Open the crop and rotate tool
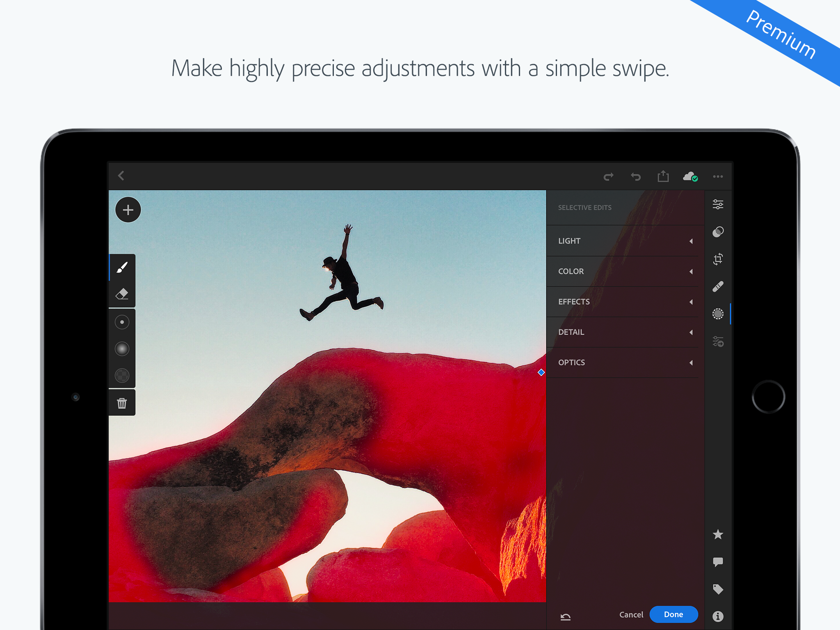The image size is (840, 630). pos(718,259)
